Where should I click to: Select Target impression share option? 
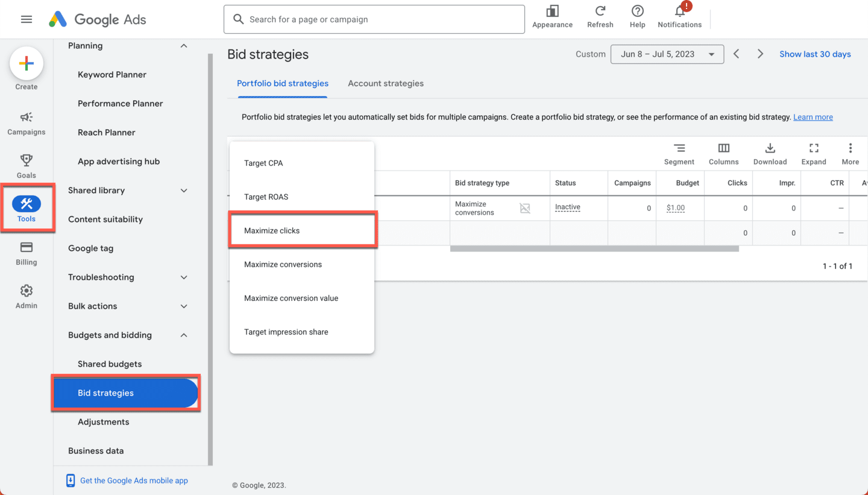(302, 332)
